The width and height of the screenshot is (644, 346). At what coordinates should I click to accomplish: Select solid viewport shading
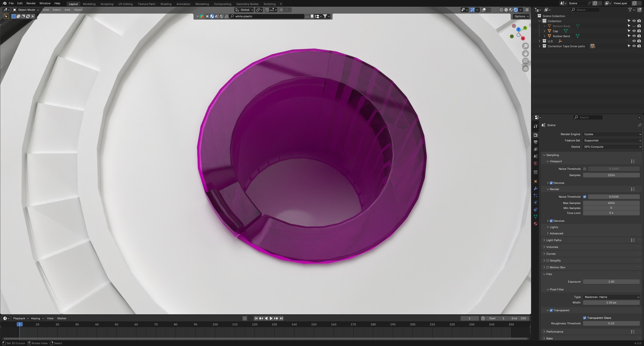[x=506, y=10]
